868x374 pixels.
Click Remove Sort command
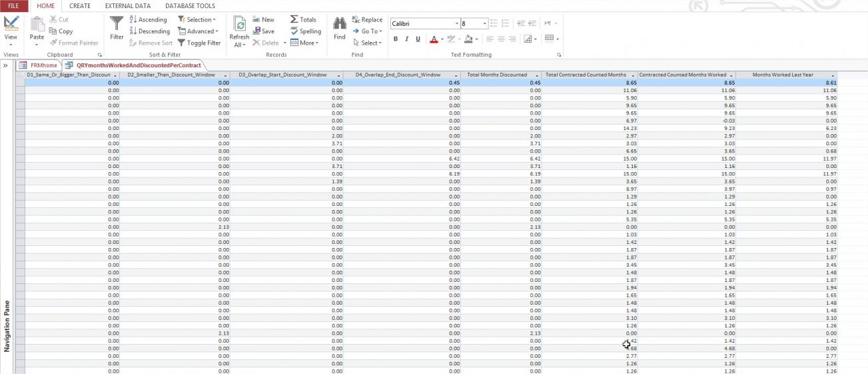pyautogui.click(x=151, y=43)
